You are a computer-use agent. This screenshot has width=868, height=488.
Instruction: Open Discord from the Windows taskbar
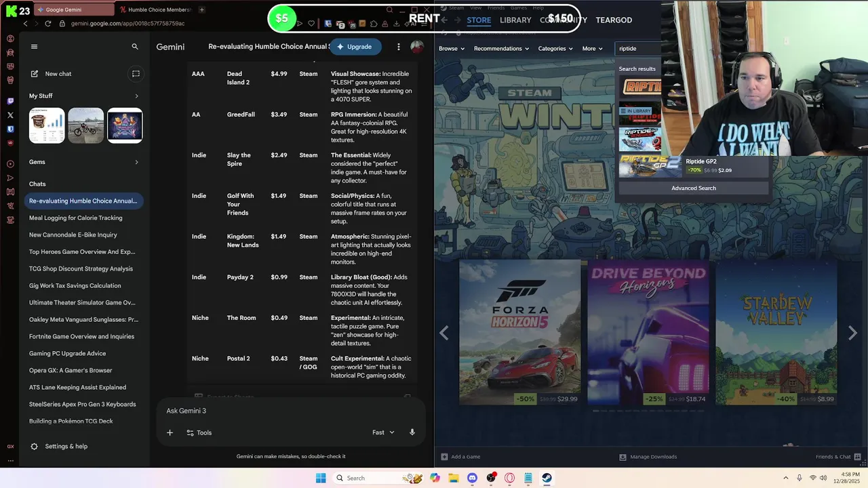click(473, 478)
